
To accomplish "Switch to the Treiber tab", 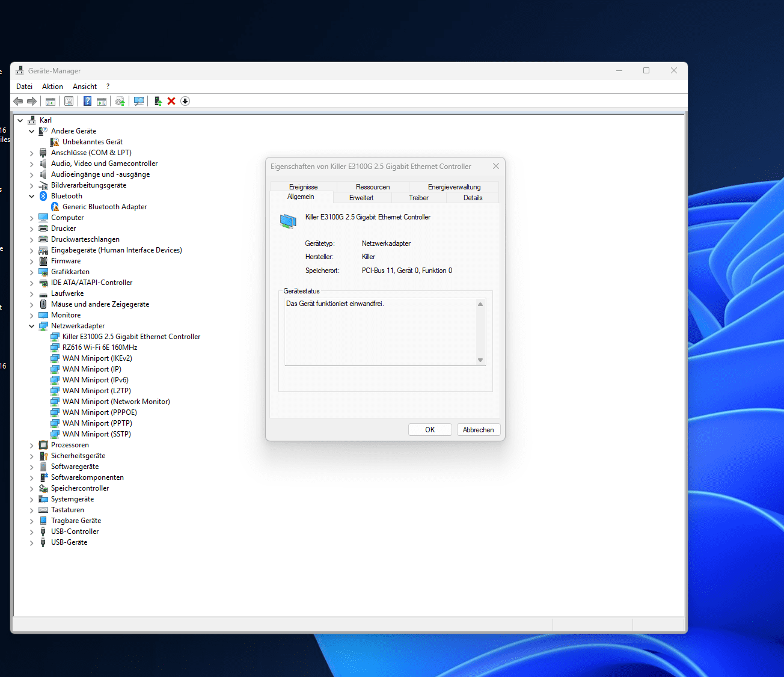I will [x=419, y=198].
